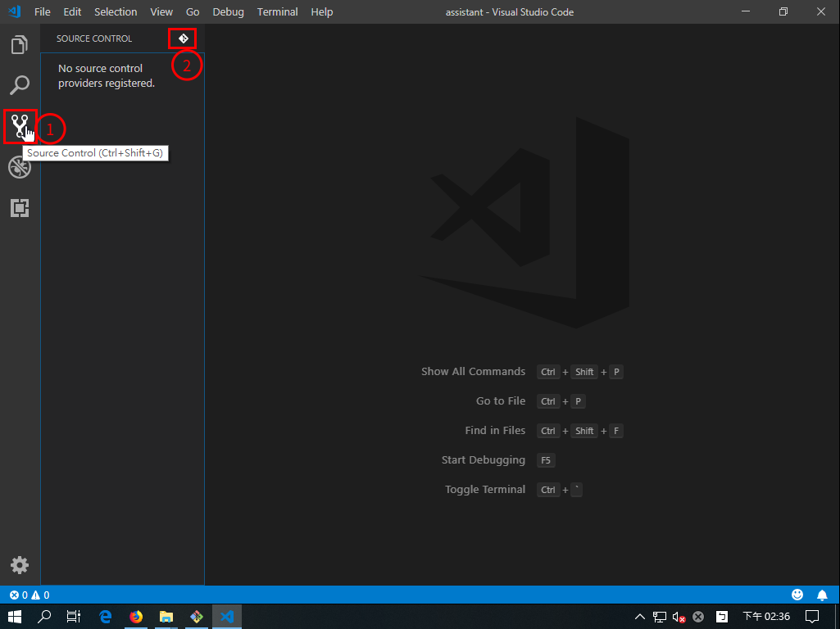Click the taskbar clock showing 02:36
This screenshot has width=840, height=629.
pyautogui.click(x=766, y=617)
